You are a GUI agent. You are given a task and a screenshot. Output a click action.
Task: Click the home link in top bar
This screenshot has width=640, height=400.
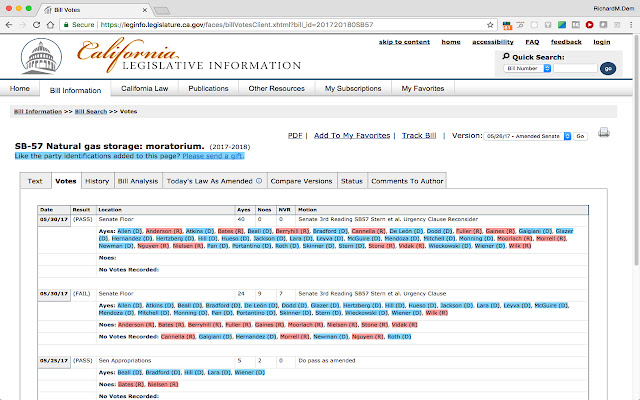pyautogui.click(x=451, y=42)
